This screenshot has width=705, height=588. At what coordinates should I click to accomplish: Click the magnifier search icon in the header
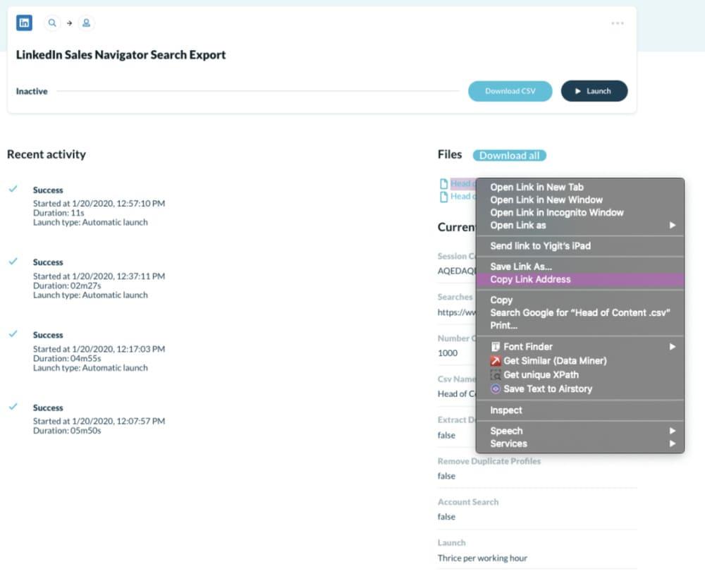52,23
